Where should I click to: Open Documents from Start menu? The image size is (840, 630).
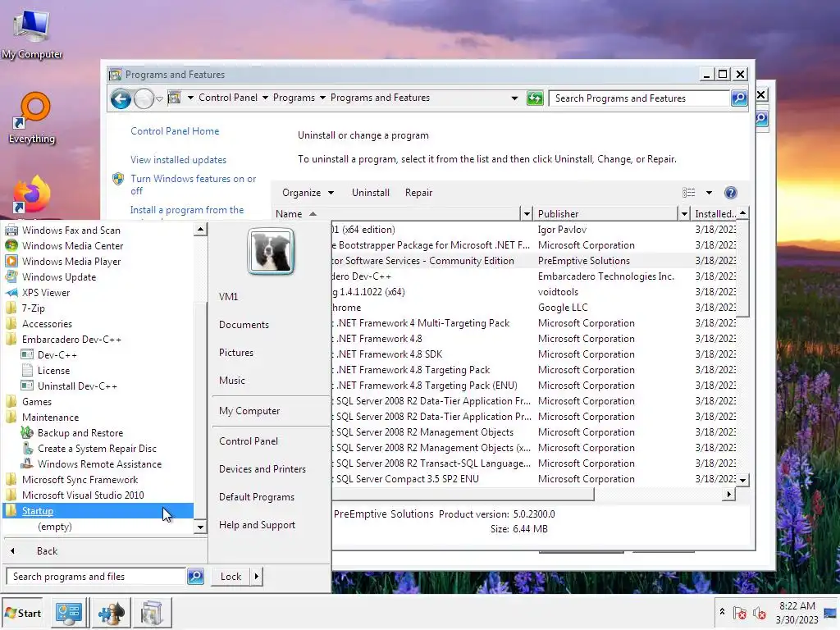point(244,325)
